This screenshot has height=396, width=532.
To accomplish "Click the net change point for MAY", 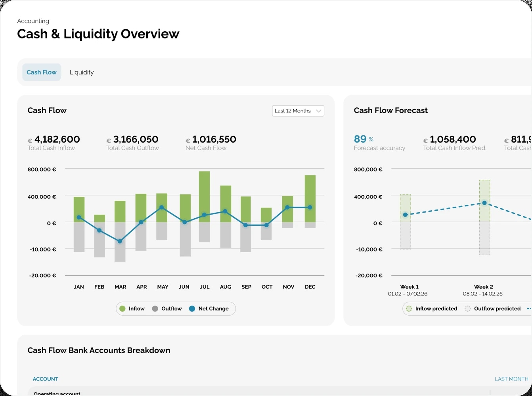I will [162, 208].
